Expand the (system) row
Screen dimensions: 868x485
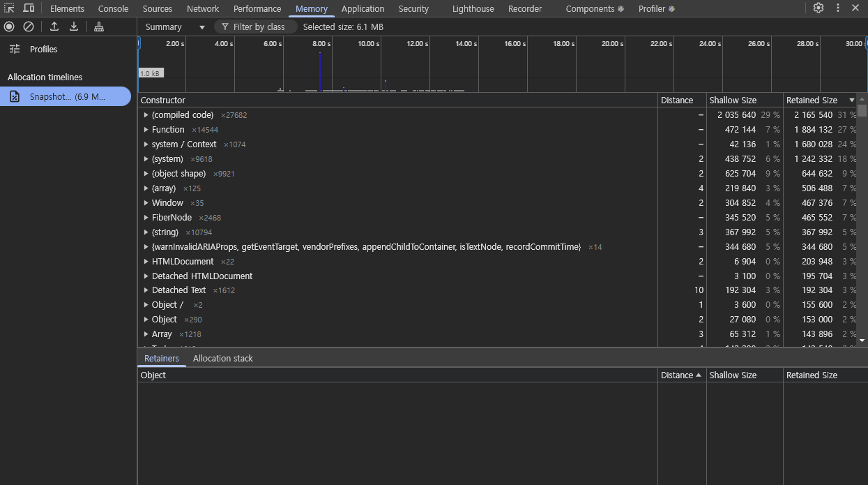point(146,159)
